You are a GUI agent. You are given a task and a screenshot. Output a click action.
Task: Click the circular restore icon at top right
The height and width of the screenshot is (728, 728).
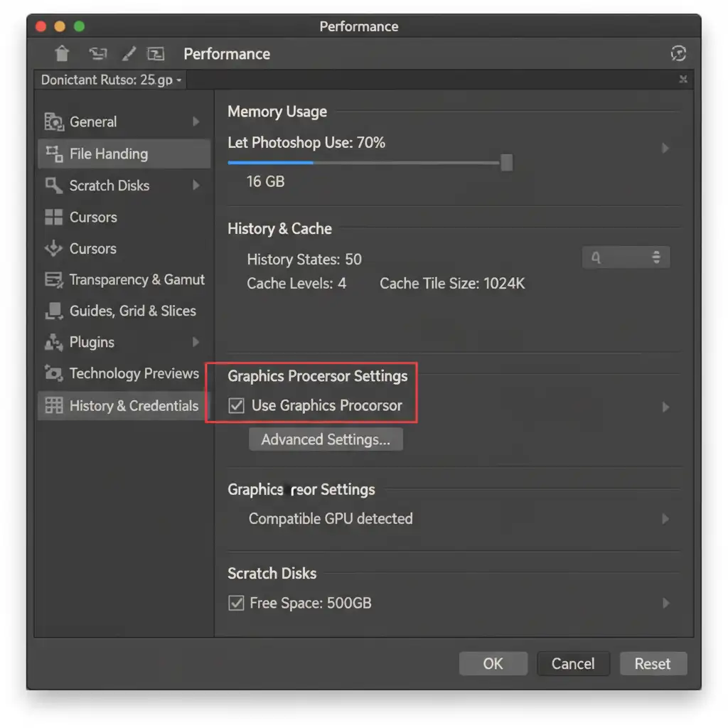[x=678, y=54]
